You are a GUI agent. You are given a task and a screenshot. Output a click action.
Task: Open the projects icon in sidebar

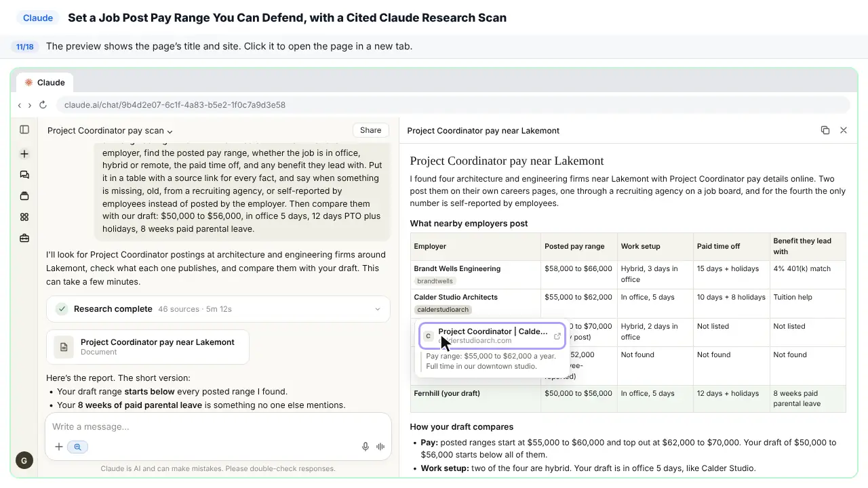click(x=24, y=196)
